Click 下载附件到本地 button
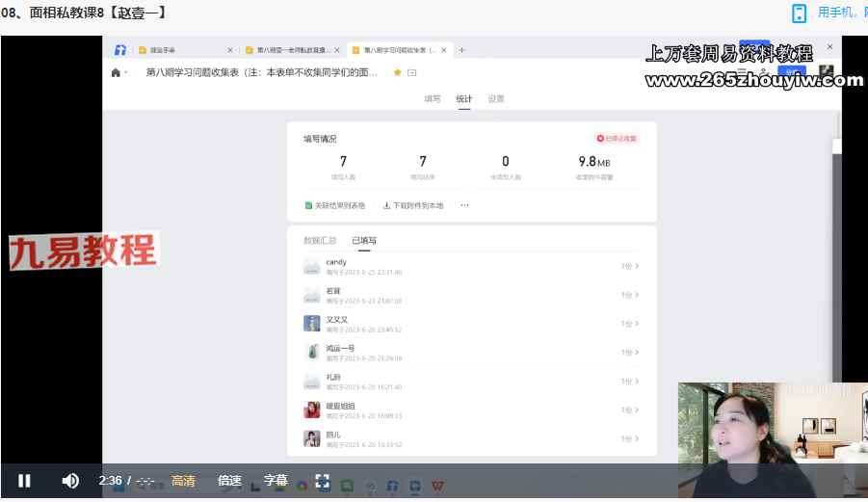The height and width of the screenshot is (502, 868). click(413, 205)
